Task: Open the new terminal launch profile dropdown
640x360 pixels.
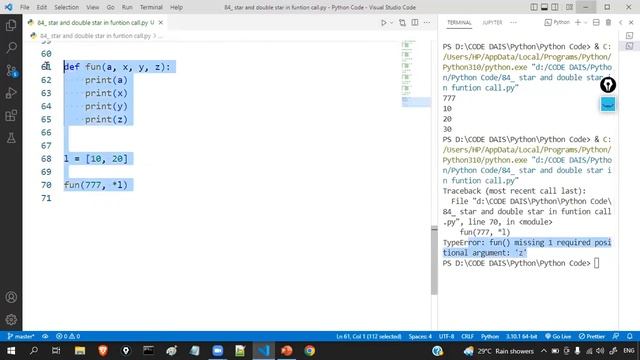Action: [x=585, y=23]
